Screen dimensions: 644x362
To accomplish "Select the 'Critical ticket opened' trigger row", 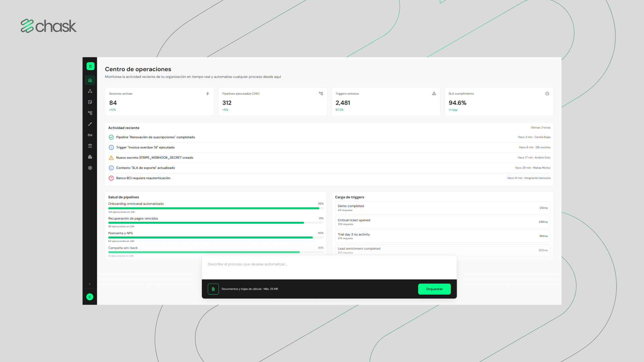I will point(442,222).
